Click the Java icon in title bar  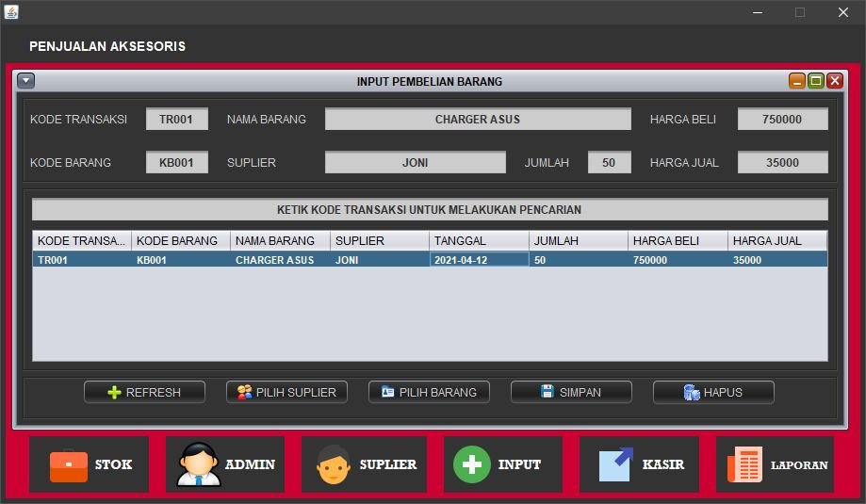coord(11,12)
